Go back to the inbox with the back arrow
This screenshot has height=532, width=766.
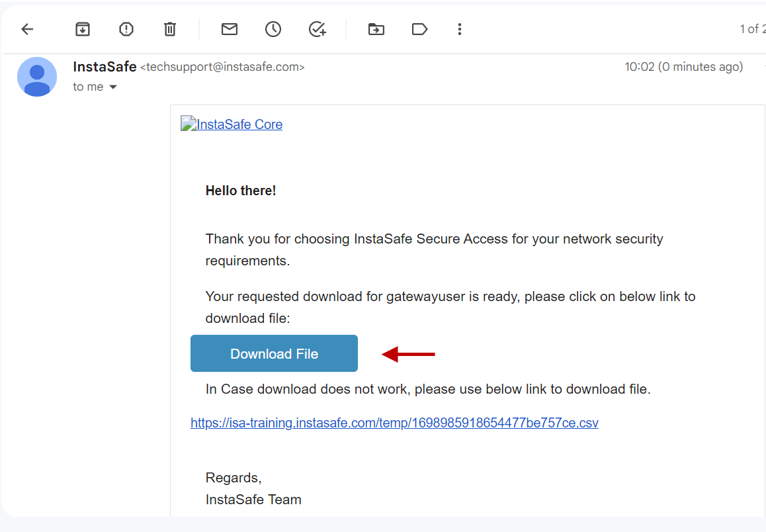coord(27,29)
